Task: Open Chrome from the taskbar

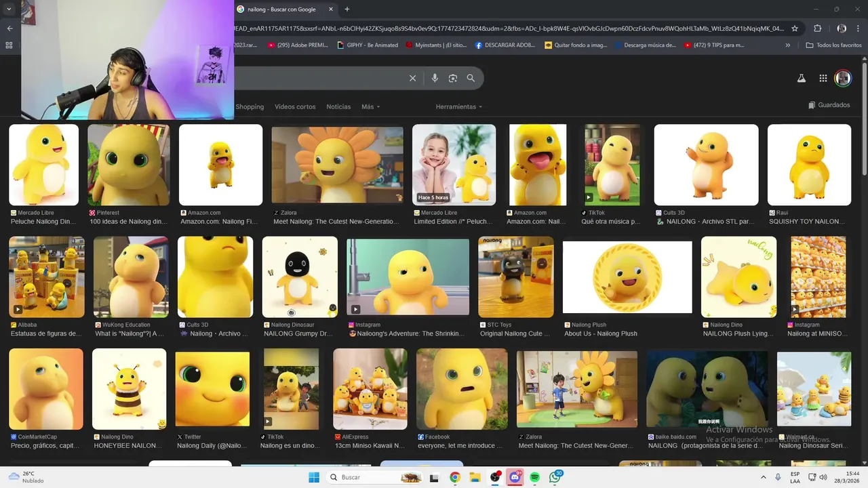Action: 455,477
